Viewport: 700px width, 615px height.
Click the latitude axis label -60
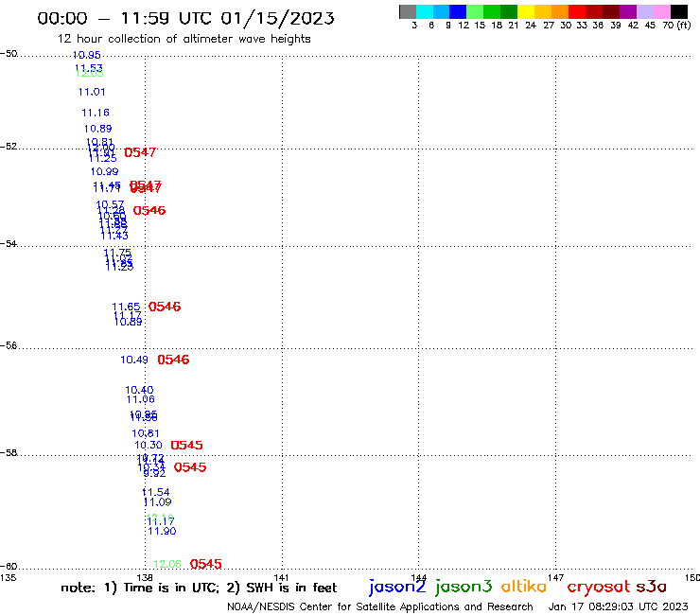(x=9, y=567)
